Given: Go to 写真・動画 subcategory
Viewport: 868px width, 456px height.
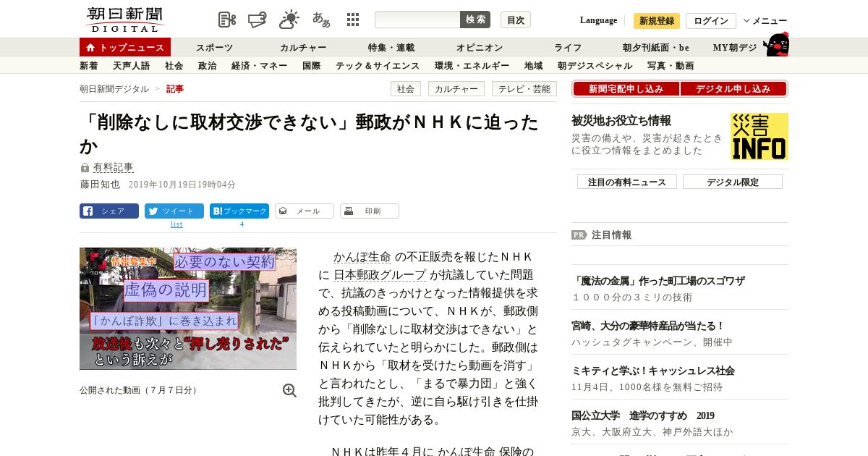Looking at the screenshot, I should (671, 66).
